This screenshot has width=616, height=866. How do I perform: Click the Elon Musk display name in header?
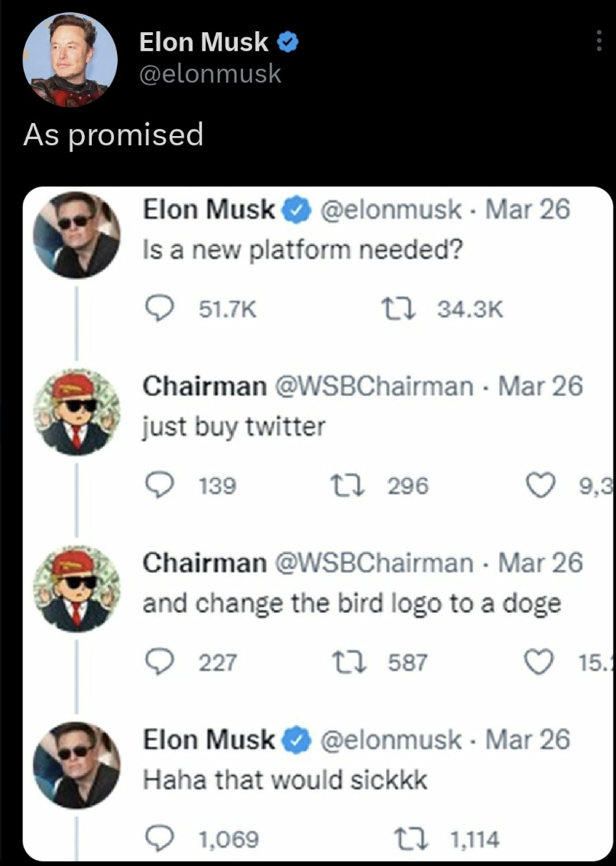click(203, 44)
